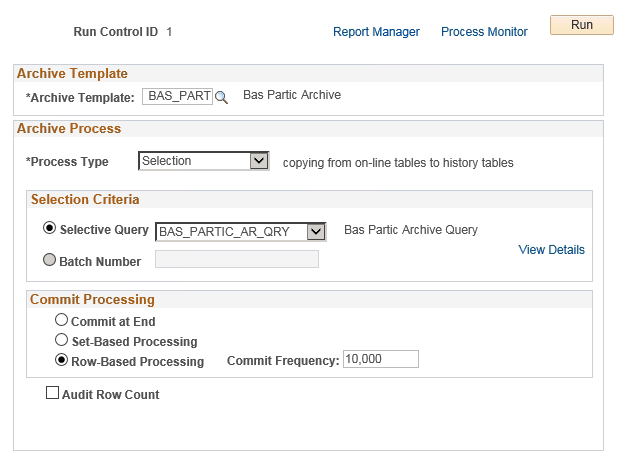Viewport: 625px width, 463px height.
Task: Click the Archive Process section header
Action: pos(69,129)
